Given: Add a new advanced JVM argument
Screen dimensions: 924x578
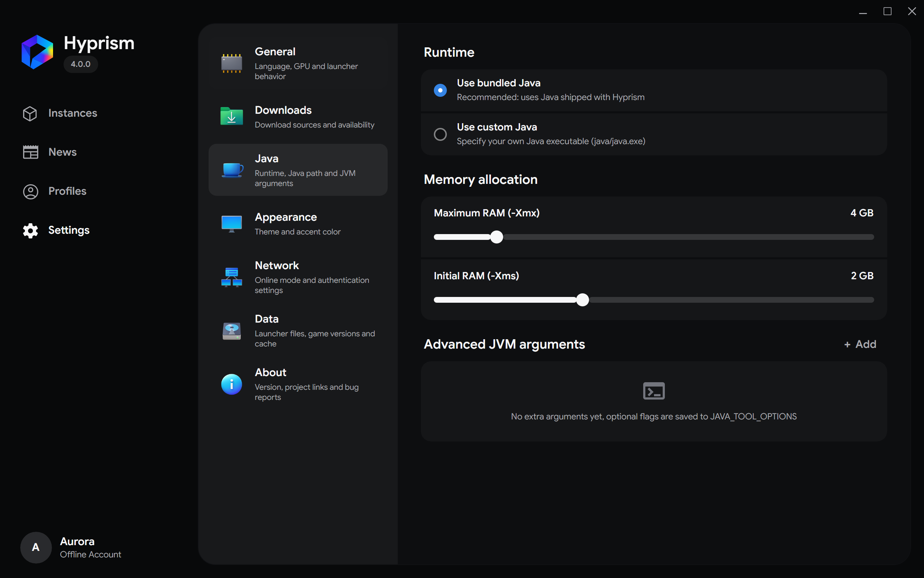Looking at the screenshot, I should [860, 344].
